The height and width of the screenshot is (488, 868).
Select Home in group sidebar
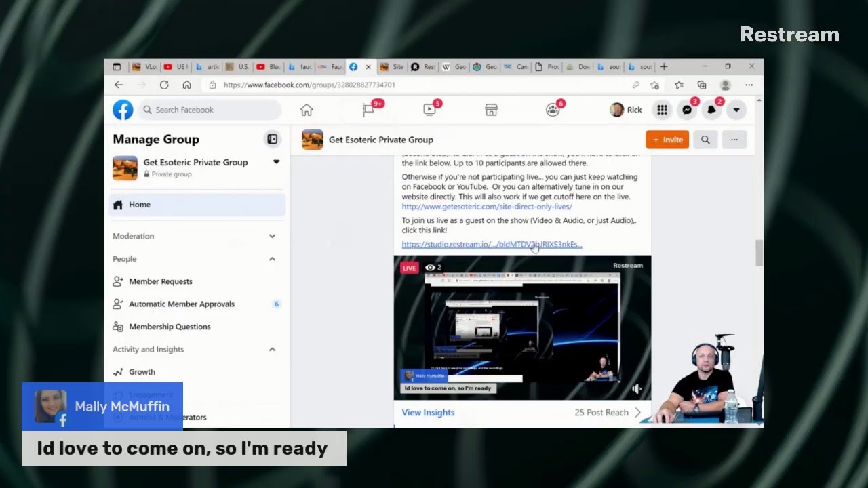point(197,205)
